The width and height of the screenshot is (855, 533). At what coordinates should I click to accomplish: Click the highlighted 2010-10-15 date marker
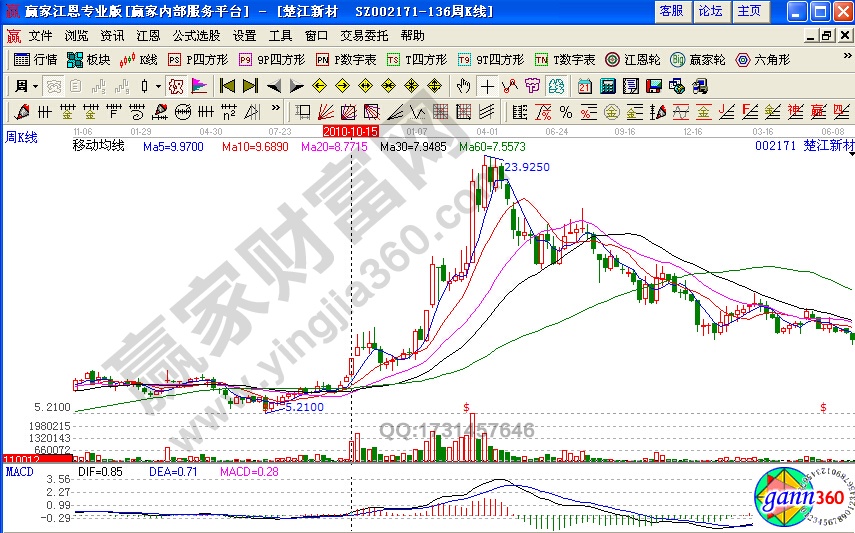[x=349, y=131]
